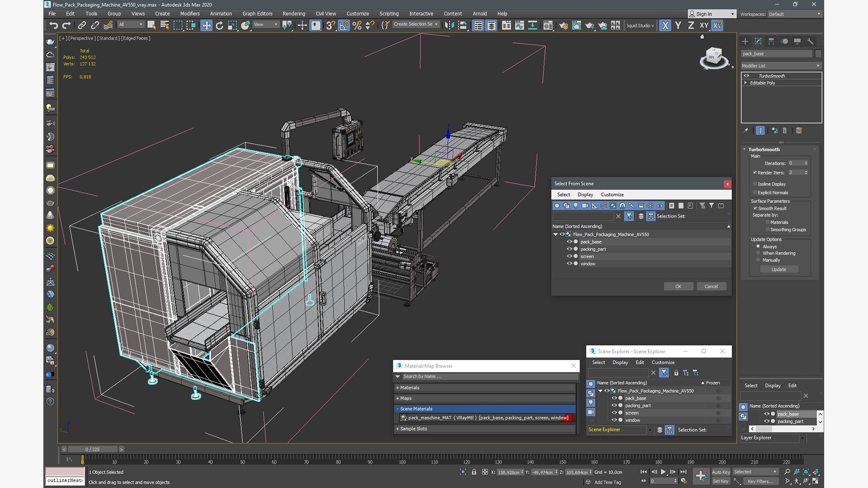Uncheck the Smooth Result checkbox
Image resolution: width=868 pixels, height=488 pixels.
[755, 208]
